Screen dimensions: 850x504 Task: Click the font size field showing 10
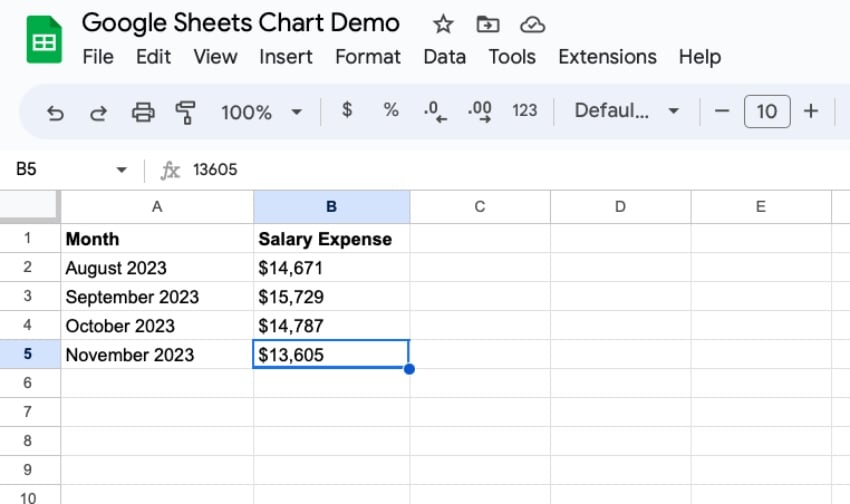[x=767, y=111]
